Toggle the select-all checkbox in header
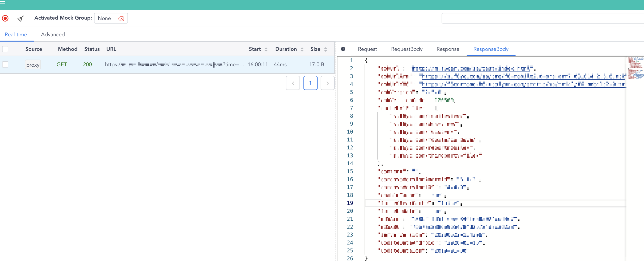The height and width of the screenshot is (261, 644). pos(5,49)
